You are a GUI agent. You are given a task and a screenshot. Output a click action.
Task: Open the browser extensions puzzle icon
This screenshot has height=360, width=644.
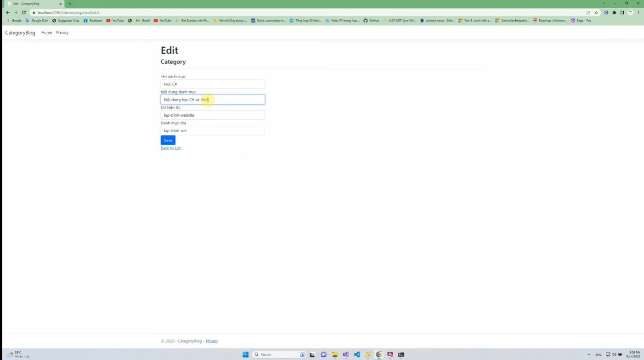pos(614,12)
